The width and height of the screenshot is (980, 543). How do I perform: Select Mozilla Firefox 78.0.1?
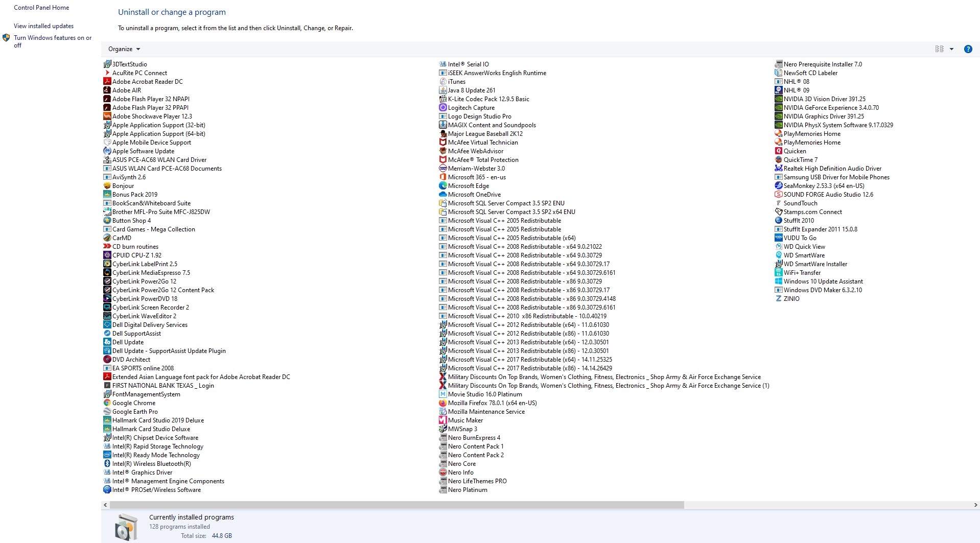pyautogui.click(x=492, y=403)
